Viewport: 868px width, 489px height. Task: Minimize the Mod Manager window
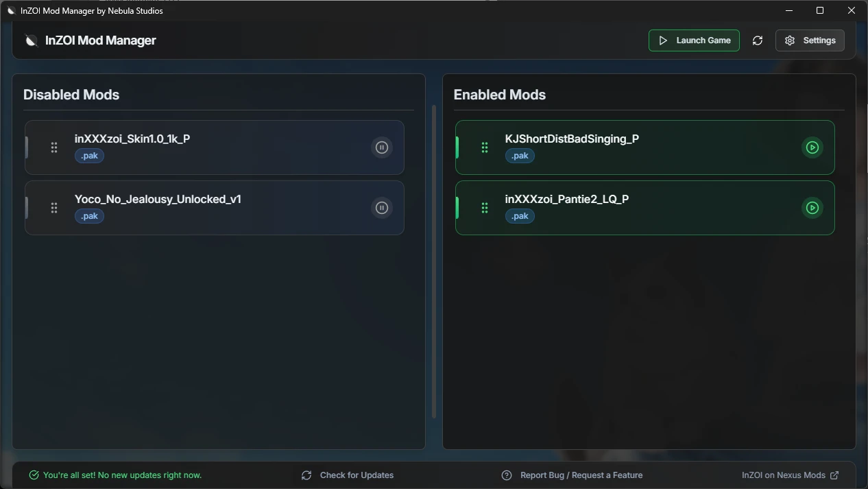click(x=789, y=10)
